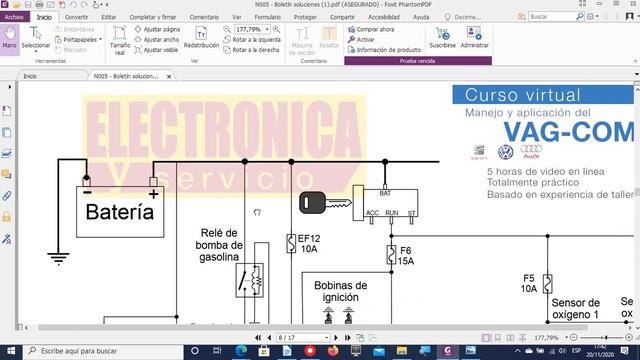Open the page thumbnails panel icon
Viewport: 640px width, 360px height.
tap(7, 133)
